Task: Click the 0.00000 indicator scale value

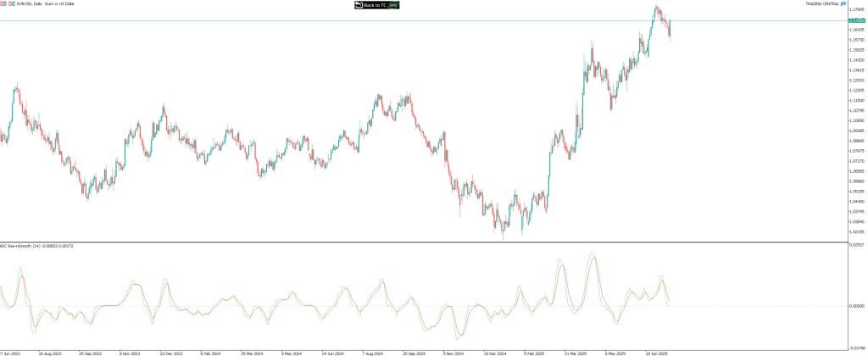Action: (x=856, y=306)
